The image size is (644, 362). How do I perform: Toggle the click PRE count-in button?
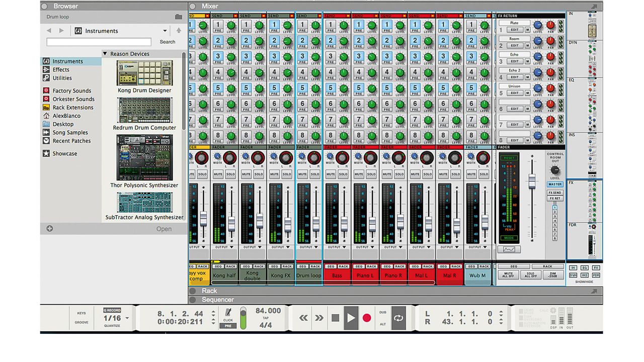tap(228, 326)
